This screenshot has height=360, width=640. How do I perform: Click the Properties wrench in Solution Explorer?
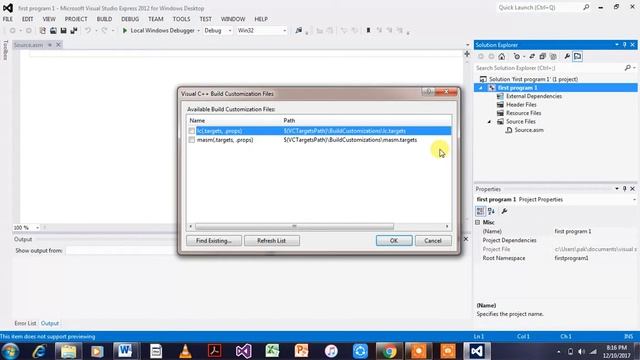[567, 57]
